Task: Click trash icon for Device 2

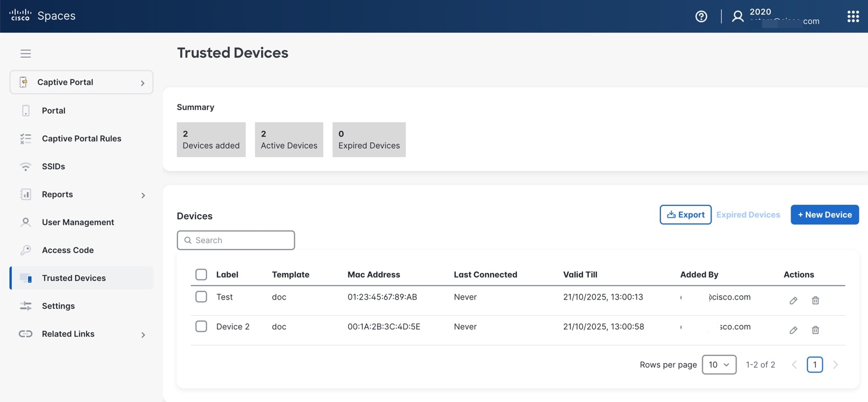Action: [815, 330]
